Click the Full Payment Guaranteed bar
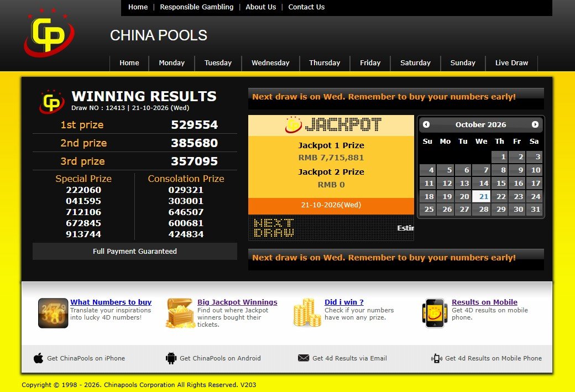The image size is (575, 392). (x=134, y=251)
